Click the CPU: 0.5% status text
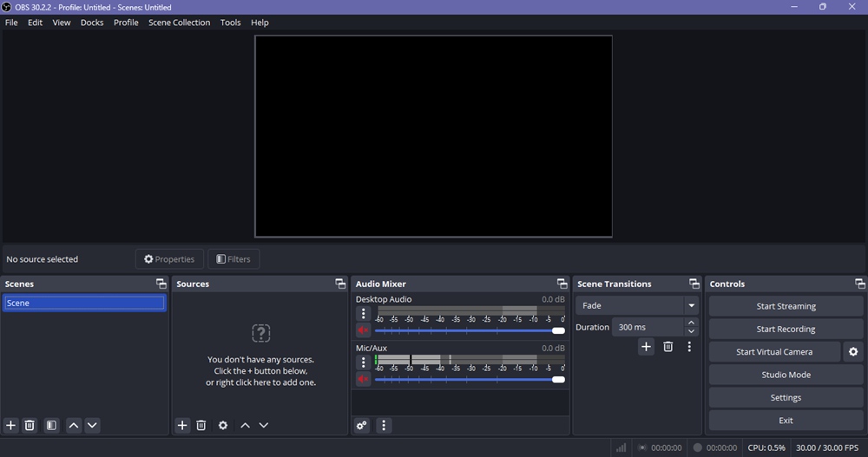868x457 pixels. 766,447
